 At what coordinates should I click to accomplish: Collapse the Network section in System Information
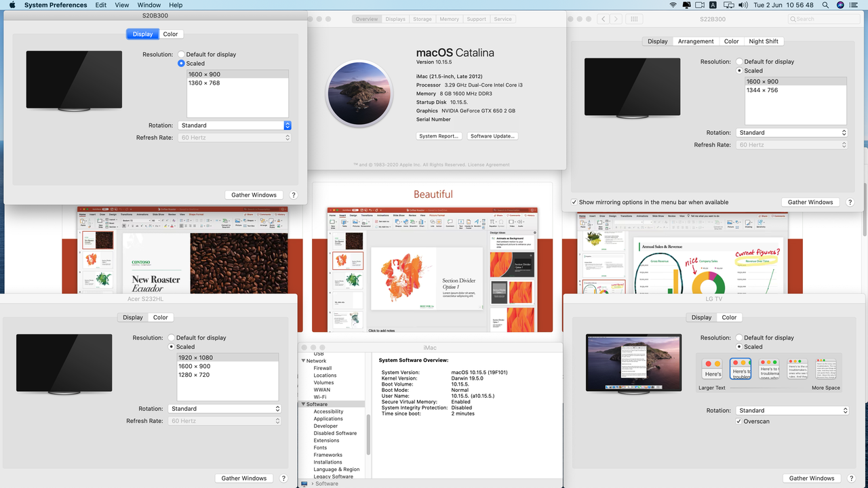[x=303, y=361]
